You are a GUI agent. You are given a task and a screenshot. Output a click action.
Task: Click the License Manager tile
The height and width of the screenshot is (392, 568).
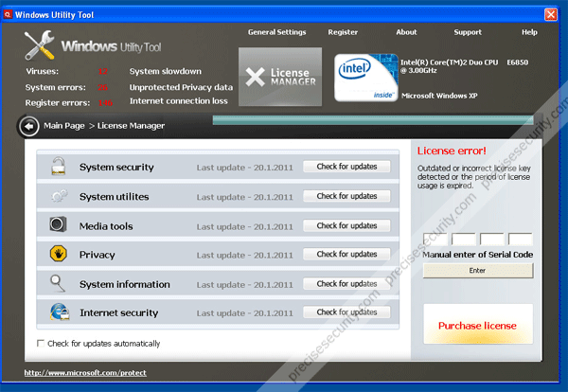[280, 77]
